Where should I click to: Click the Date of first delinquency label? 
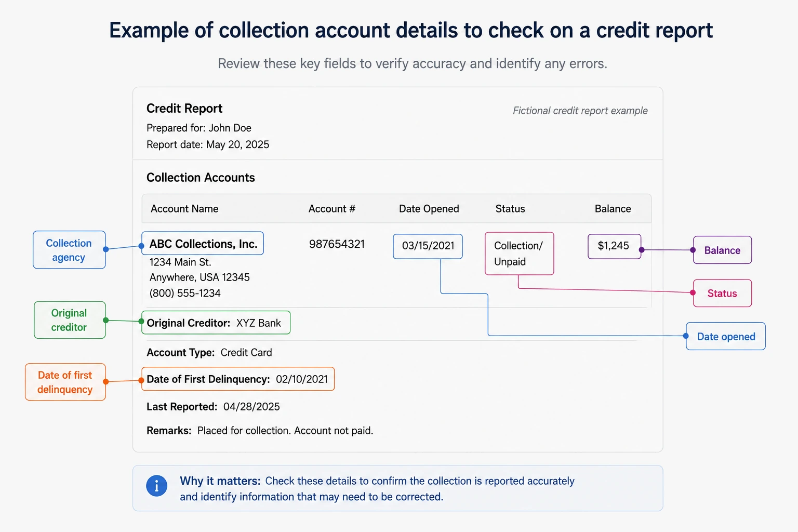(65, 382)
